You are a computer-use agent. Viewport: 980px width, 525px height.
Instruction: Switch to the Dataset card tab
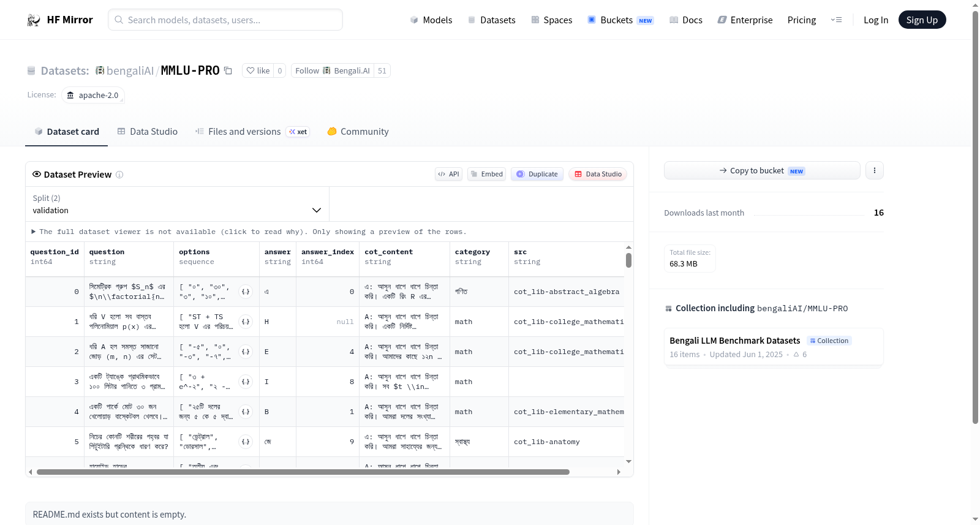pyautogui.click(x=66, y=132)
